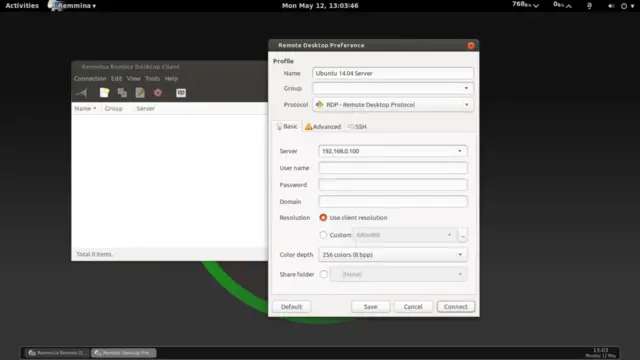Open the Activities overview

coord(22,6)
